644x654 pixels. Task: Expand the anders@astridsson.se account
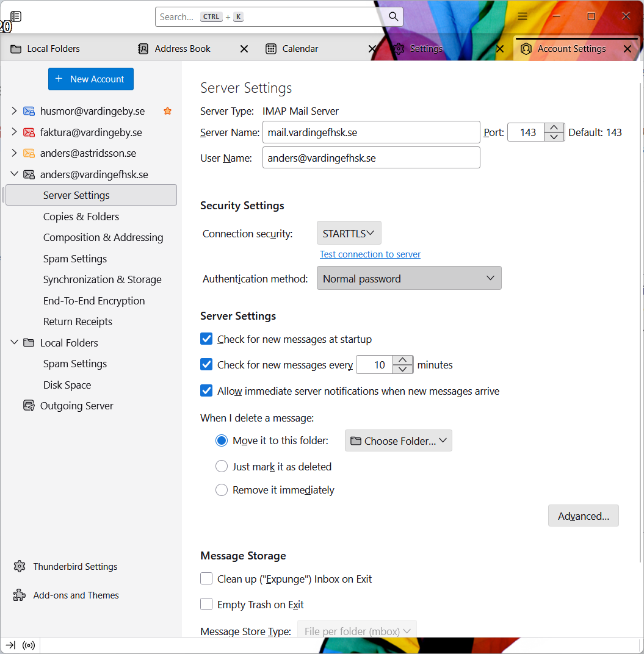click(14, 153)
